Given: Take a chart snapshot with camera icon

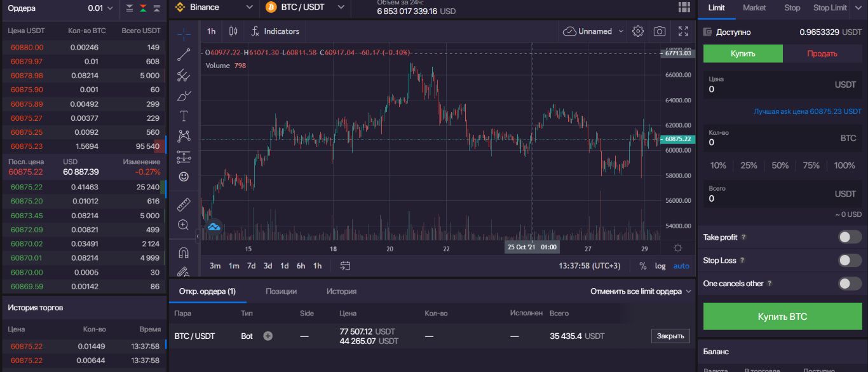Looking at the screenshot, I should pos(660,31).
